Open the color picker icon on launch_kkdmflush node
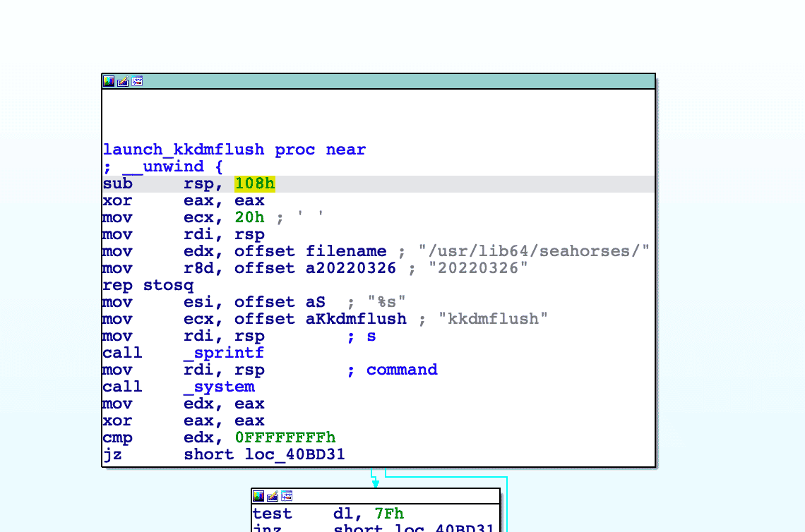This screenshot has height=532, width=805. [109, 80]
